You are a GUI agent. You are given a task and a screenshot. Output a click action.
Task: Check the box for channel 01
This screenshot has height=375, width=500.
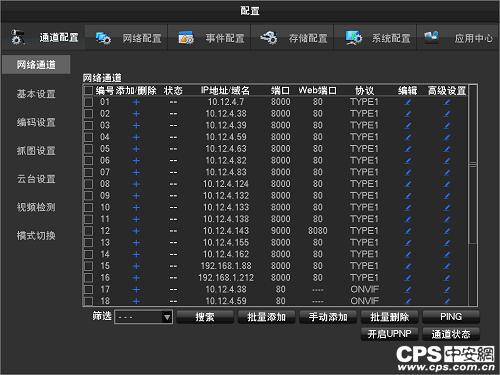88,102
